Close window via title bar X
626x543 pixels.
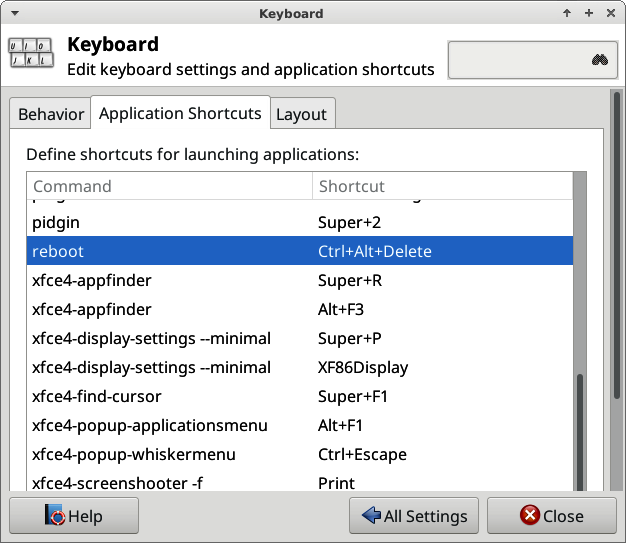611,13
